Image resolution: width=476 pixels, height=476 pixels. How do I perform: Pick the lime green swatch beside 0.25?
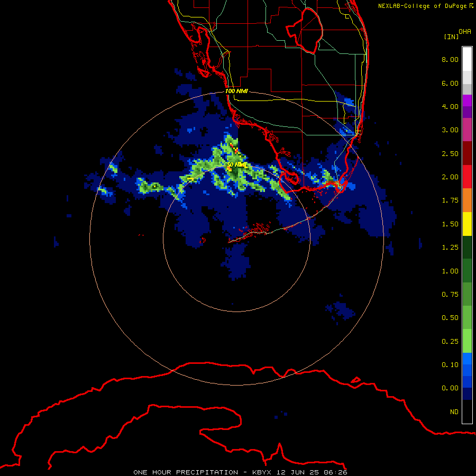467,341
